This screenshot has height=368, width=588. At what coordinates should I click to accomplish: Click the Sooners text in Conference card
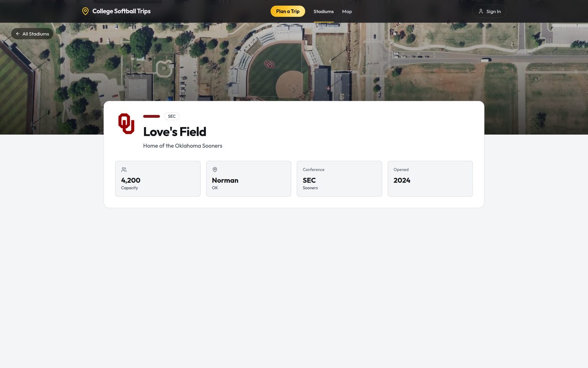click(x=310, y=188)
